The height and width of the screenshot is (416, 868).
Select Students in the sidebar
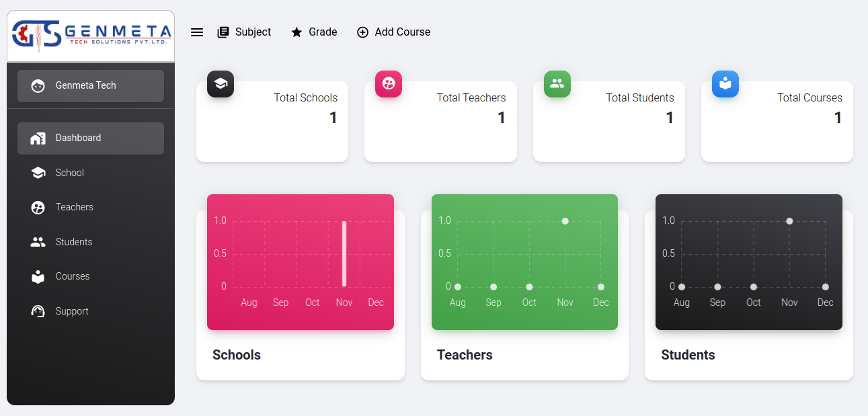coord(74,242)
